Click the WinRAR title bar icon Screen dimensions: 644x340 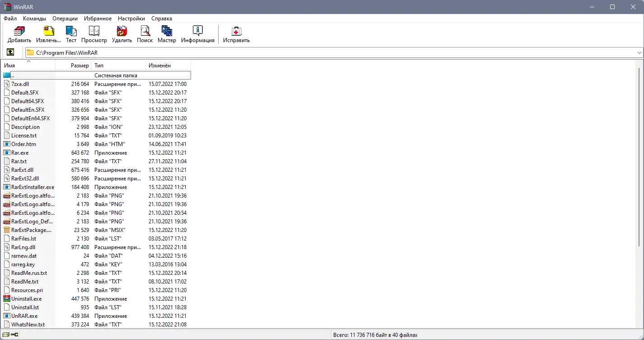[7, 7]
